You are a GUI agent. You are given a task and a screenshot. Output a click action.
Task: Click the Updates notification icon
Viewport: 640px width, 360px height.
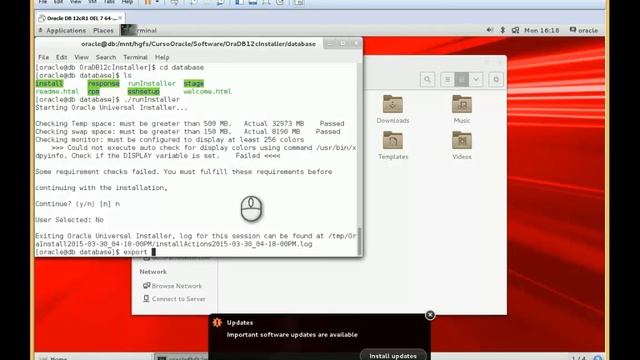coord(217,322)
